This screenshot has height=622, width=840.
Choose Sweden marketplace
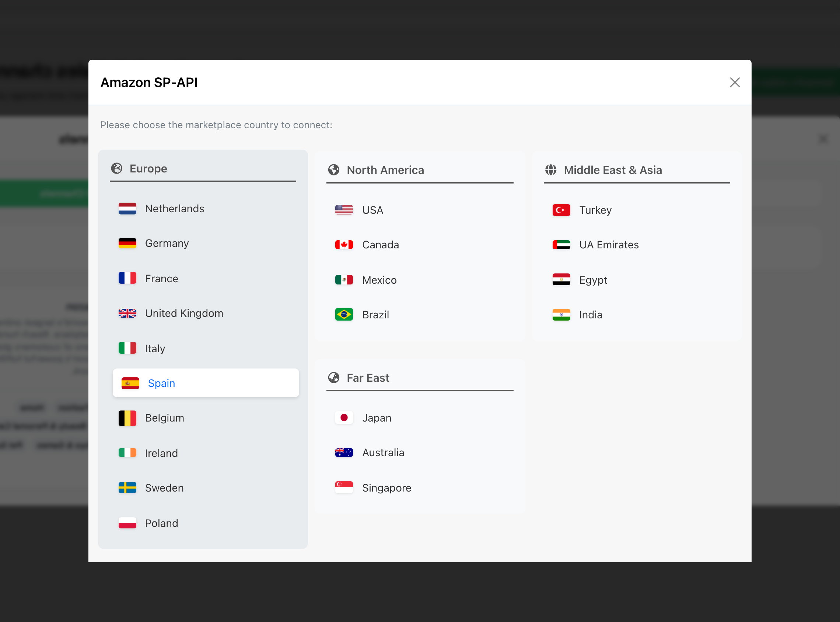coord(203,488)
